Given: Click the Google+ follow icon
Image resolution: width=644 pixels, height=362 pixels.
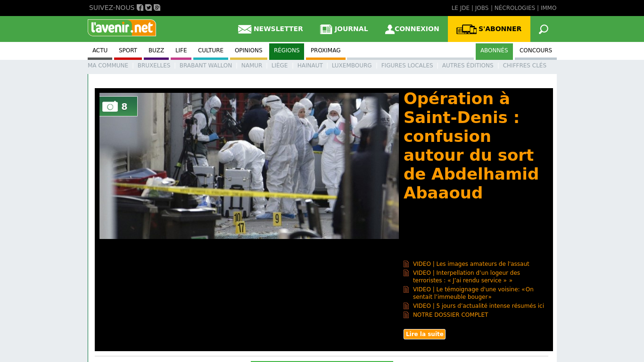Looking at the screenshot, I should coord(157,8).
